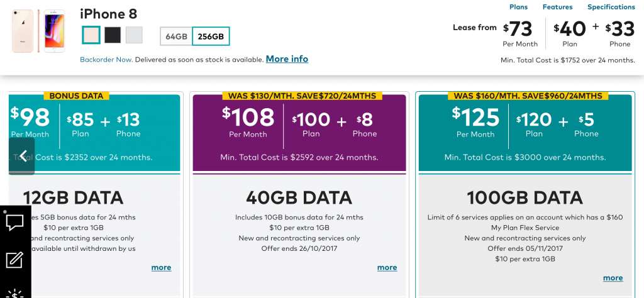This screenshot has height=298, width=644.
Task: Click the iPhone 8 product thumbnail
Action: coord(39,31)
